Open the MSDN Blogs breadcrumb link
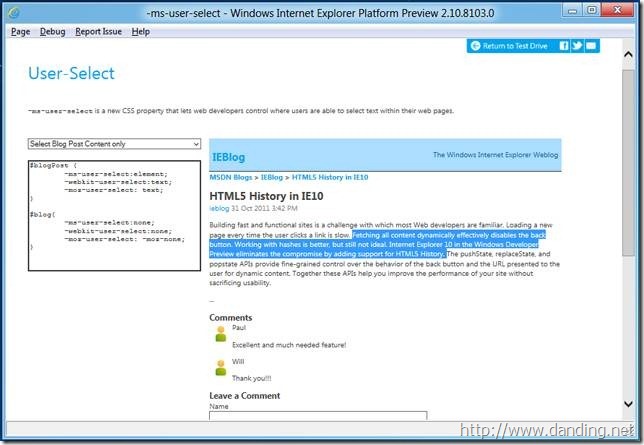This screenshot has width=644, height=445. pyautogui.click(x=231, y=178)
